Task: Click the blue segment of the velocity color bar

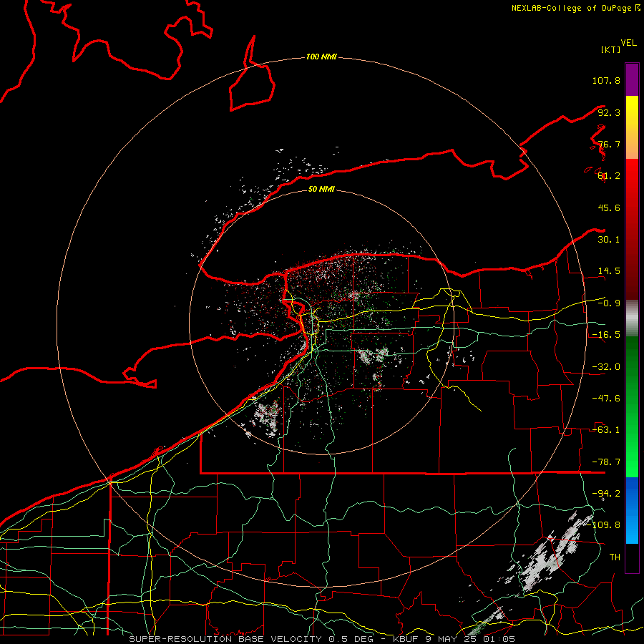Action: click(632, 510)
